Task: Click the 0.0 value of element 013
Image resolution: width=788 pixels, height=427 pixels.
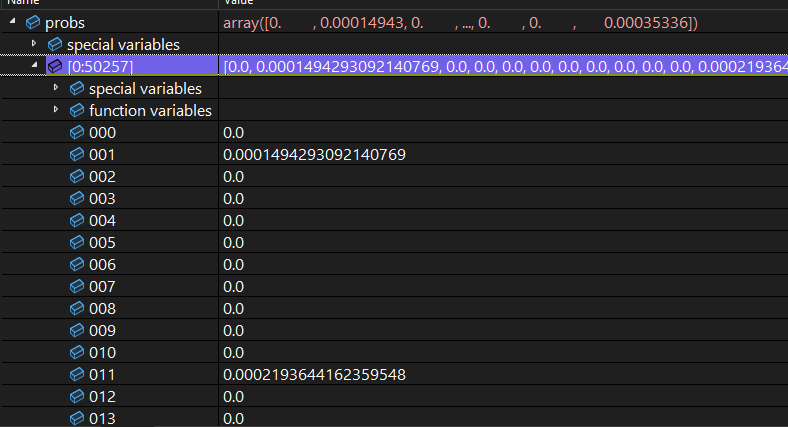Action: pyautogui.click(x=234, y=418)
